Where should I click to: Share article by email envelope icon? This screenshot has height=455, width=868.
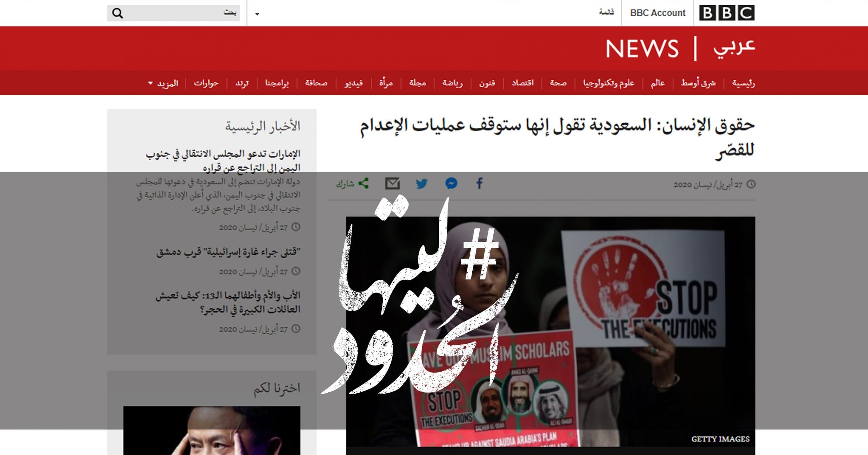tap(392, 183)
